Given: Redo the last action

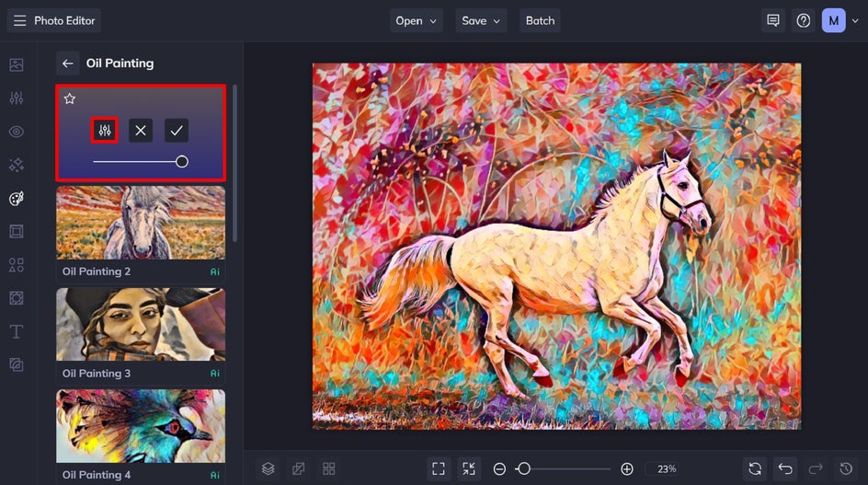Looking at the screenshot, I should (816, 469).
